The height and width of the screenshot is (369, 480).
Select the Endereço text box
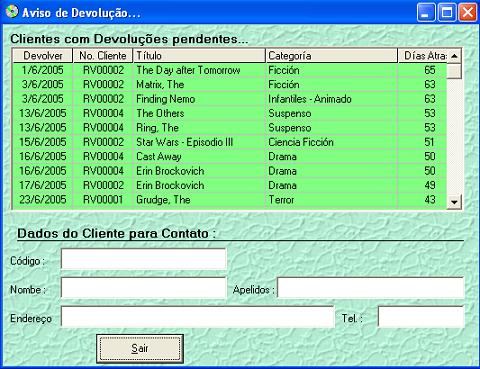198,317
